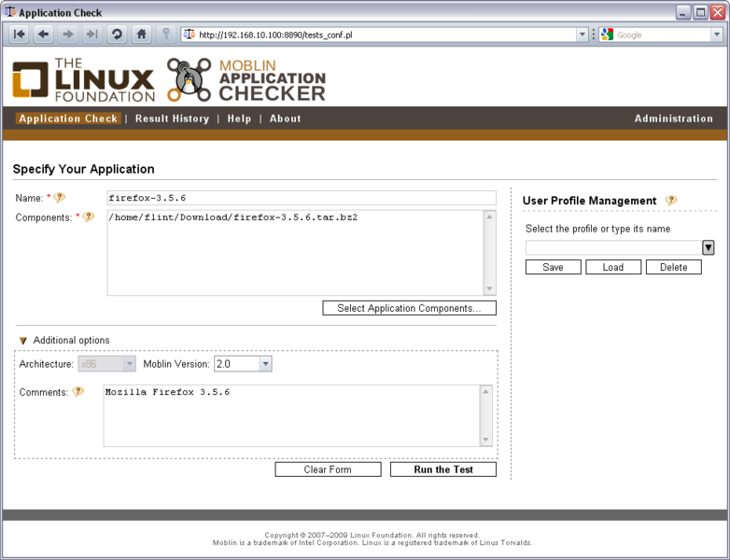The height and width of the screenshot is (560, 730).
Task: Select the Application Check tab
Action: (x=68, y=119)
